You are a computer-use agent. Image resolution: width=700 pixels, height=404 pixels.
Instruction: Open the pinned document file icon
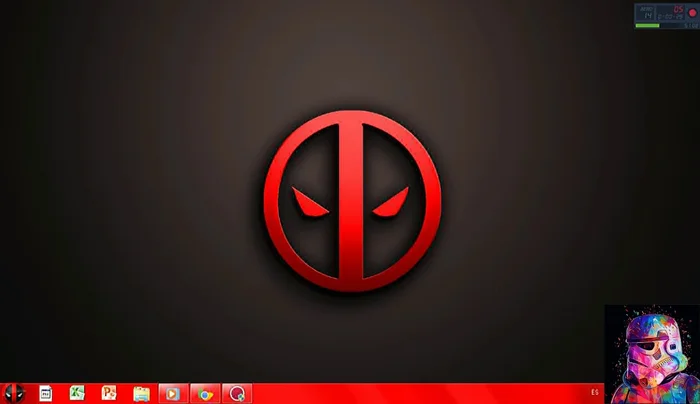coord(45,393)
